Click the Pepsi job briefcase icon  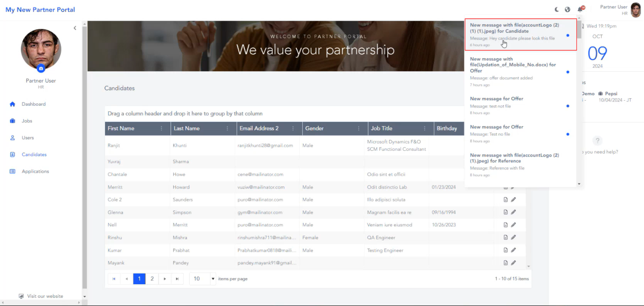coord(601,94)
